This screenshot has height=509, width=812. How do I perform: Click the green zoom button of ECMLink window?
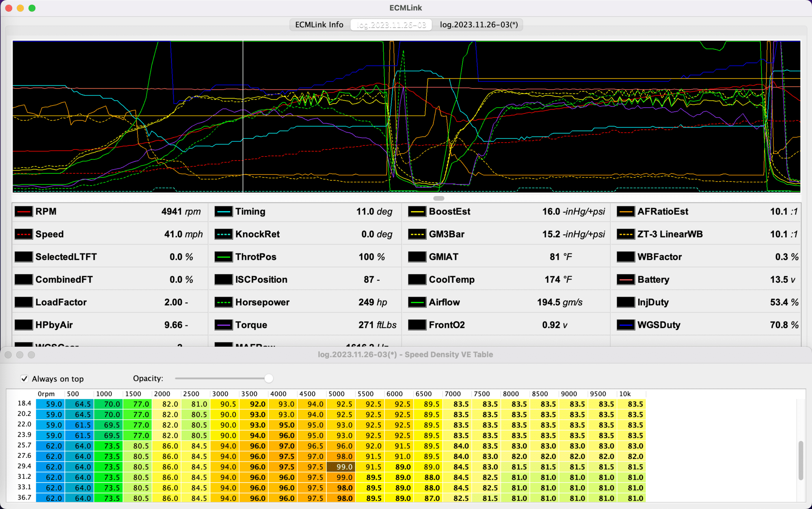tap(32, 8)
